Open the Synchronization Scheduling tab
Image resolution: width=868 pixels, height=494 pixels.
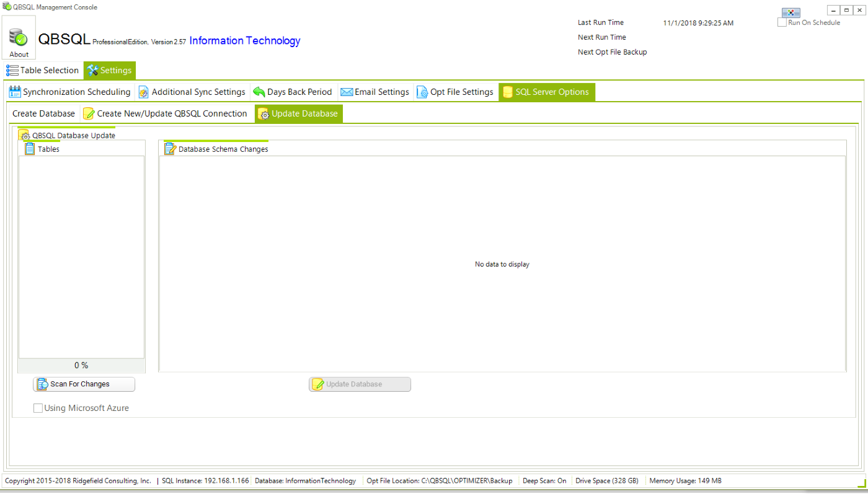click(x=70, y=92)
